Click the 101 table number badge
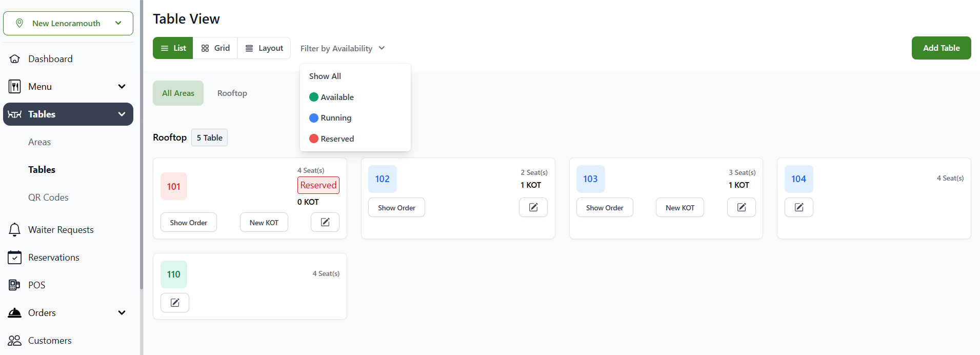The image size is (980, 355). coord(174,187)
